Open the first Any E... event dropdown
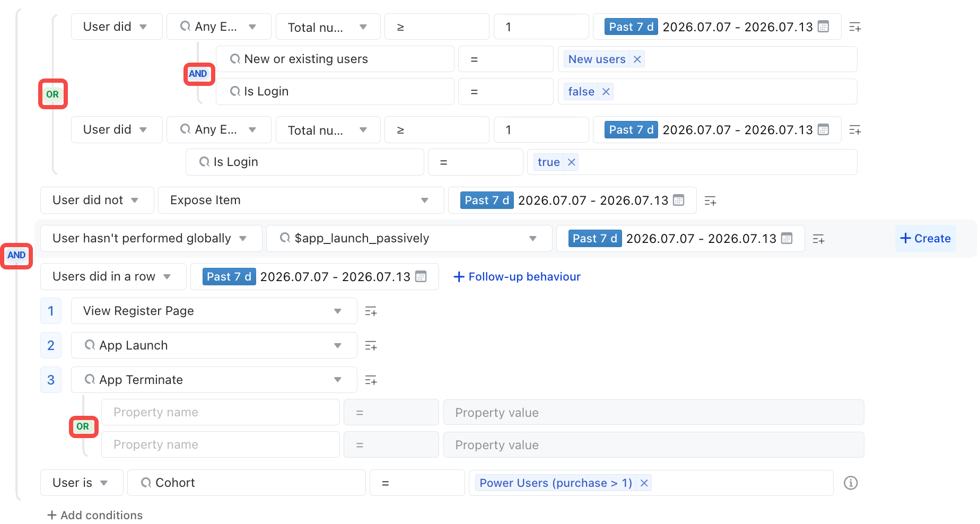Image resolution: width=980 pixels, height=524 pixels. coord(218,27)
